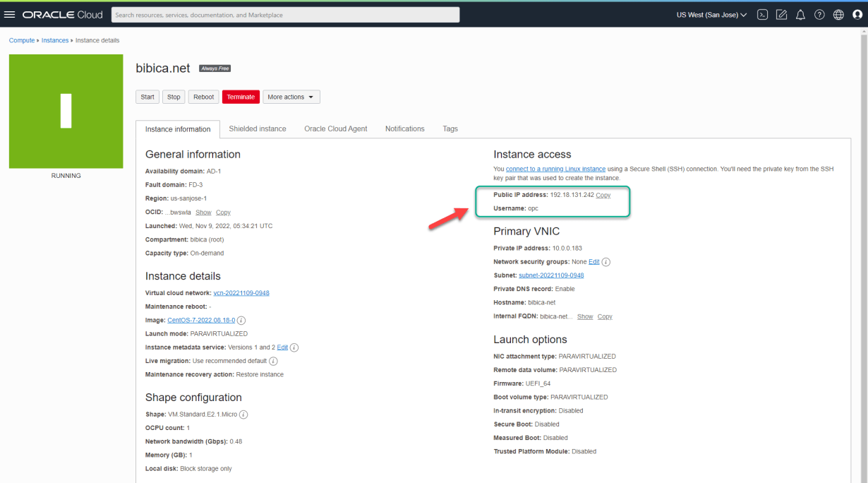Viewport: 868px width, 483px height.
Task: Open the US West (San Jose) region dropdown
Action: click(711, 15)
